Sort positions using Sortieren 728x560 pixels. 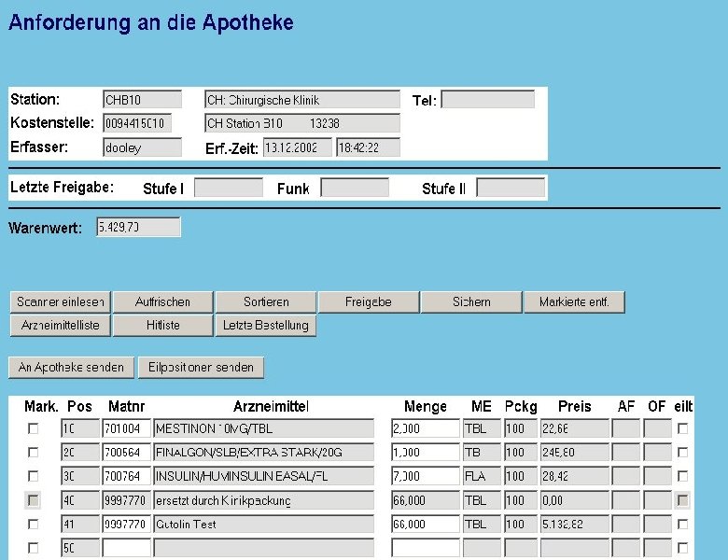(x=266, y=302)
